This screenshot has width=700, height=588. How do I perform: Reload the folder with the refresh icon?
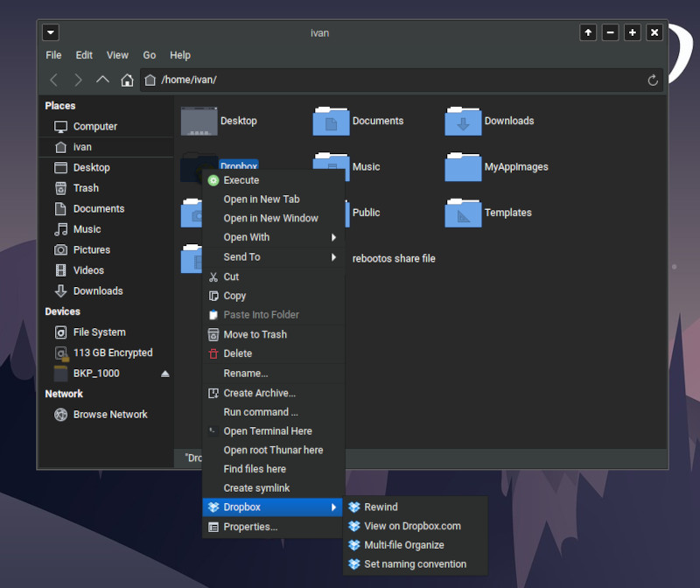653,80
